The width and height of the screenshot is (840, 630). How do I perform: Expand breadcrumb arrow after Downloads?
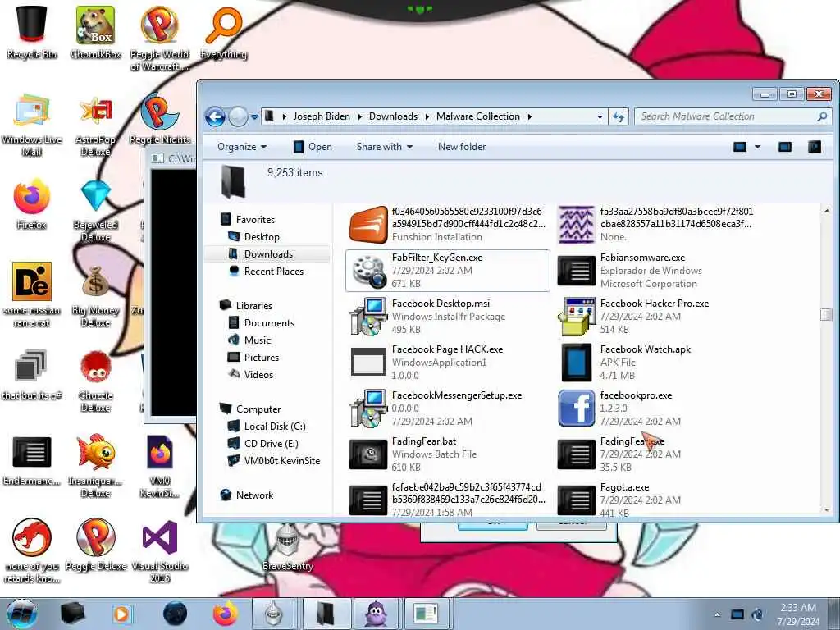[x=427, y=116]
